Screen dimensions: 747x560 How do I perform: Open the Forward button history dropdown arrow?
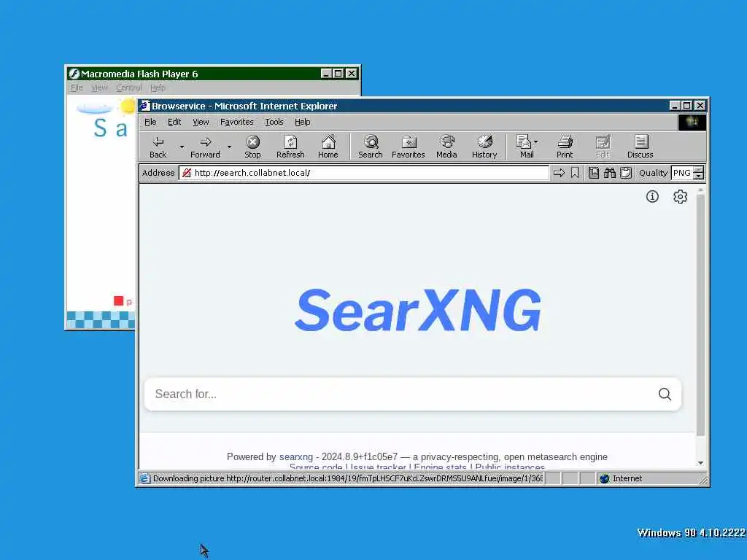coord(229,147)
